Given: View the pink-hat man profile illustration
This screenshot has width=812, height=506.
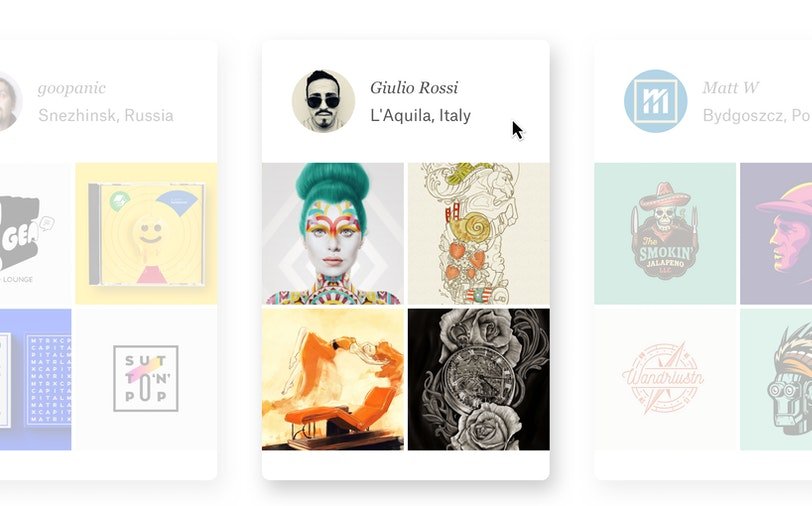Looking at the screenshot, I should 776,234.
